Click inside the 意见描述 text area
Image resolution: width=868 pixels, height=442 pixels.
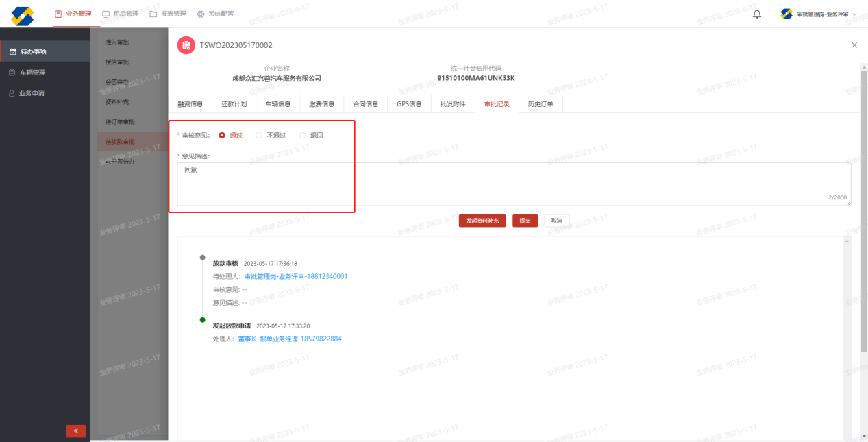514,184
